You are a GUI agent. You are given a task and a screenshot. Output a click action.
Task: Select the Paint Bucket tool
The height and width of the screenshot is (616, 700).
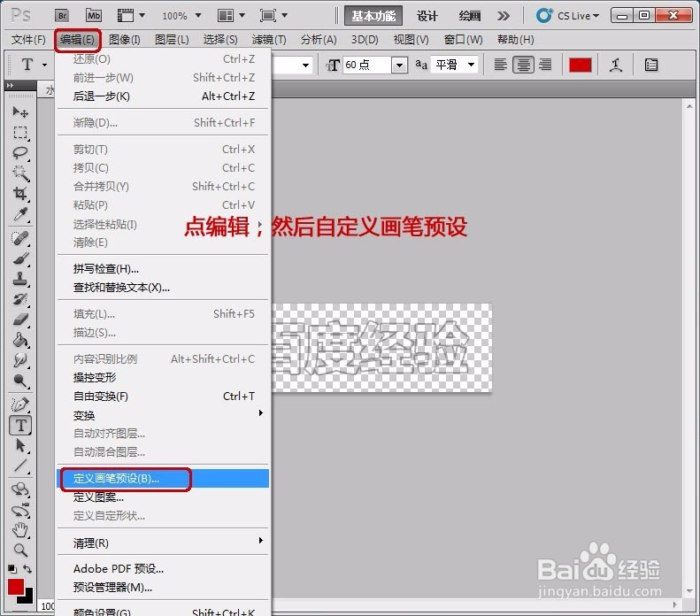20,340
